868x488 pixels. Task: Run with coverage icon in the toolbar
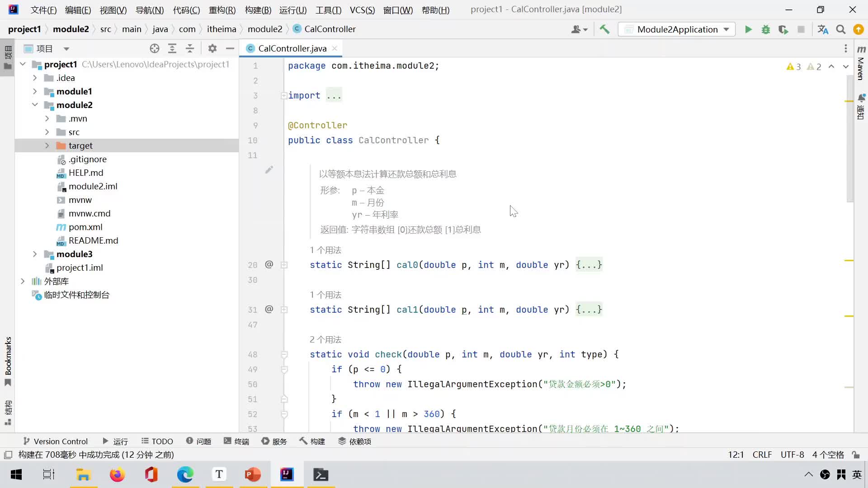783,29
